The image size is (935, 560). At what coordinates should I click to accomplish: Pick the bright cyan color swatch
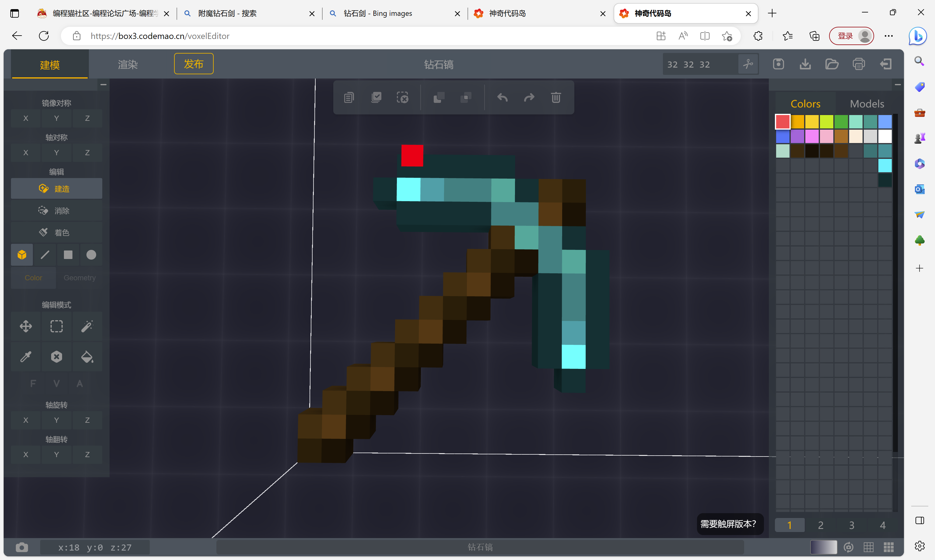point(885,166)
